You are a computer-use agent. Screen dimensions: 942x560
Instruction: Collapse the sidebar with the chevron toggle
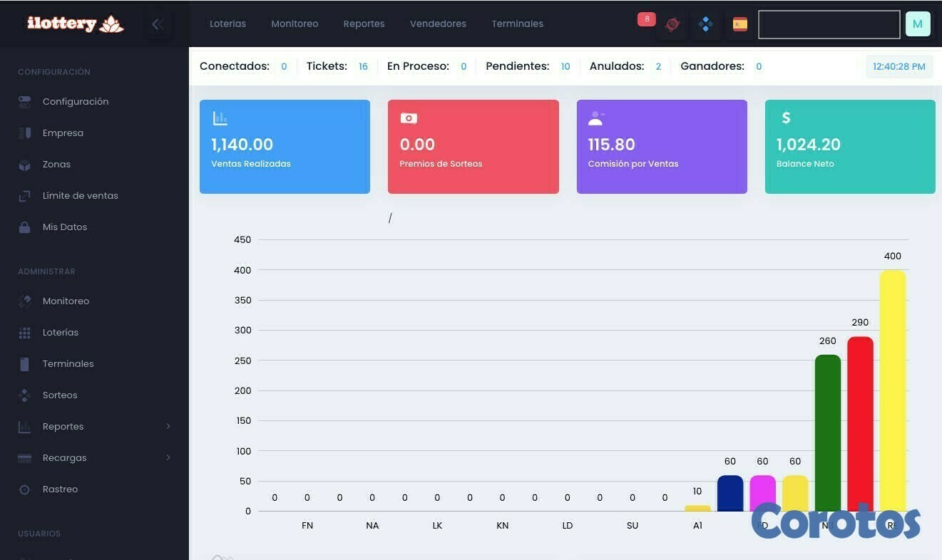158,24
